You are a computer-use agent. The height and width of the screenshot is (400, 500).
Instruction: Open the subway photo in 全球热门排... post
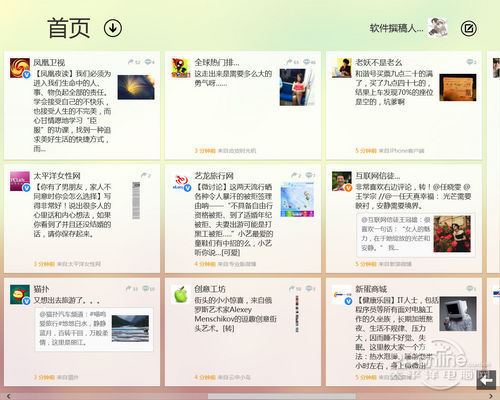click(297, 87)
